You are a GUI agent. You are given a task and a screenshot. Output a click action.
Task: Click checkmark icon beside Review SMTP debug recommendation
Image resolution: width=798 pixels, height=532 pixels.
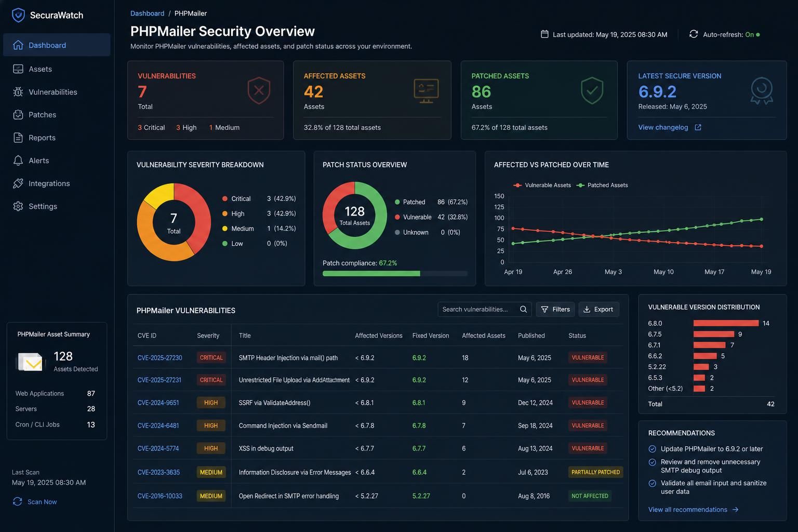[x=652, y=462]
